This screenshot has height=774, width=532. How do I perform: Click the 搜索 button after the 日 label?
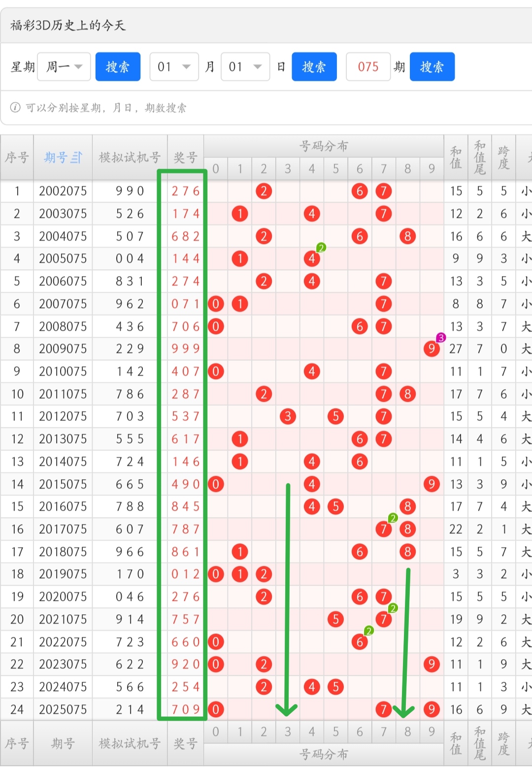(314, 67)
